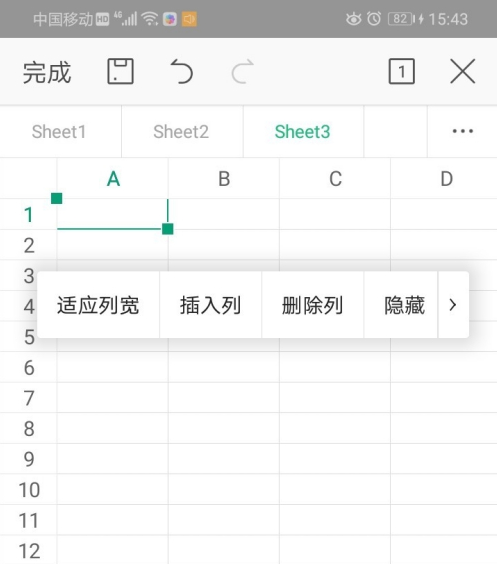Tap the greyed redo arrow
The image size is (497, 564).
242,71
